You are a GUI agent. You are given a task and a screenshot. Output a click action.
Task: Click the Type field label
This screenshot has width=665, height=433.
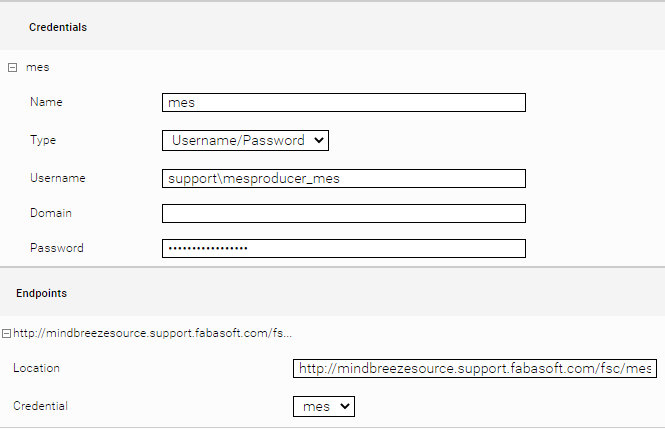pyautogui.click(x=43, y=140)
